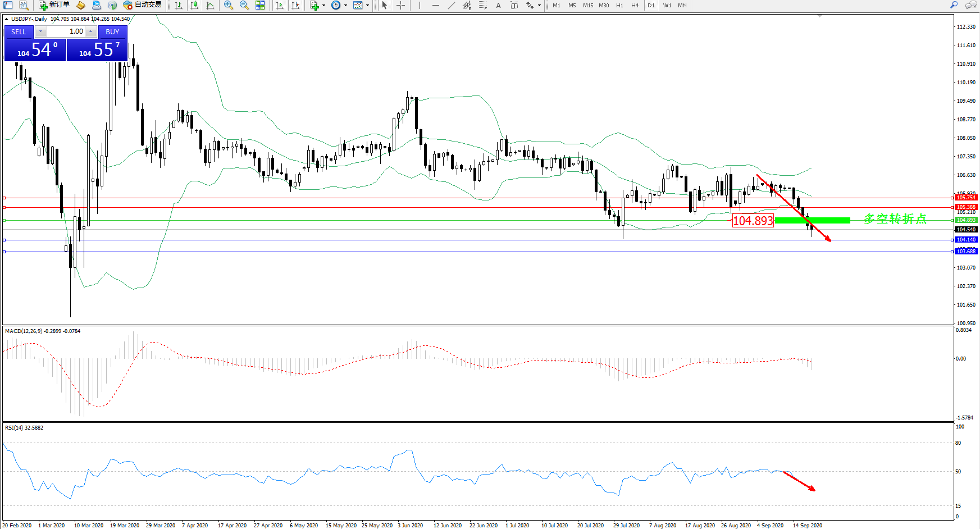Toggle AutoTrading (自动交易) in toolbar
This screenshot has width=980, height=529.
point(143,5)
